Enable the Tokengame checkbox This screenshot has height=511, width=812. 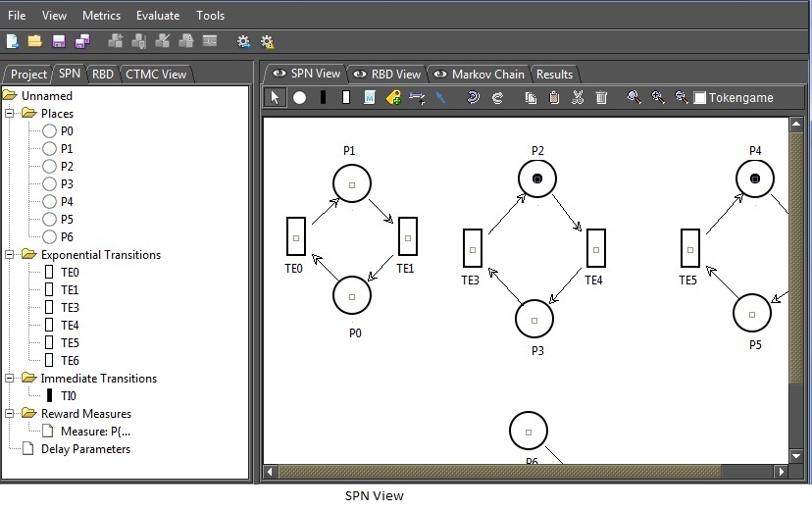[700, 98]
